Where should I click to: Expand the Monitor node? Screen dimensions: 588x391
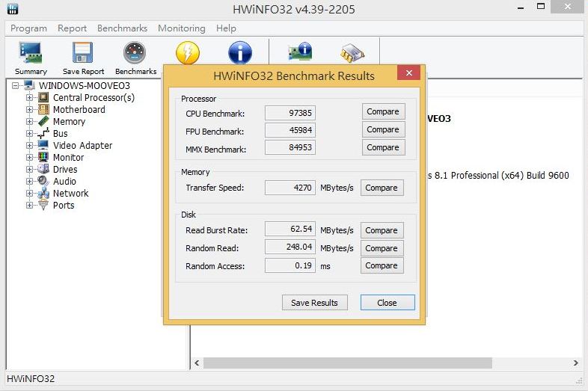(x=29, y=158)
